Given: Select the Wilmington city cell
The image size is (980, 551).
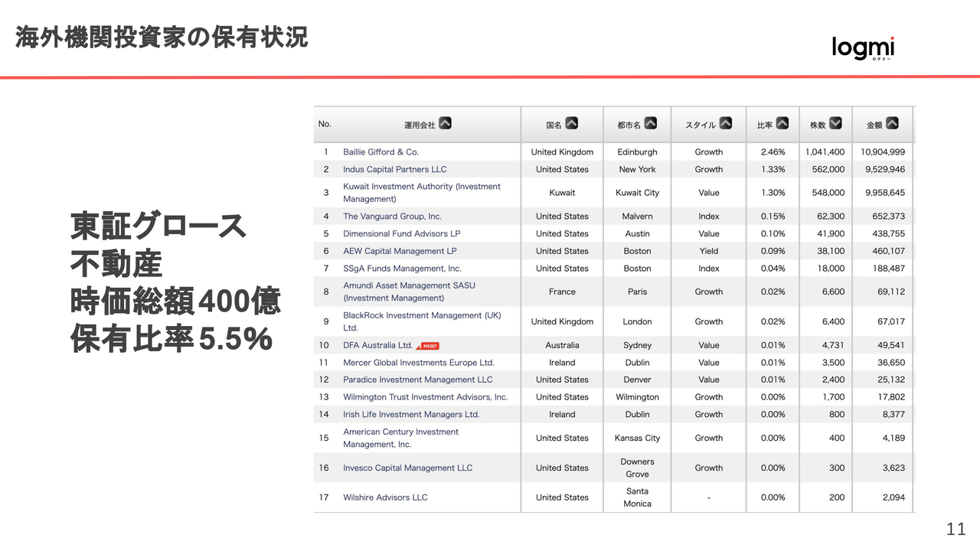Looking at the screenshot, I should [637, 397].
